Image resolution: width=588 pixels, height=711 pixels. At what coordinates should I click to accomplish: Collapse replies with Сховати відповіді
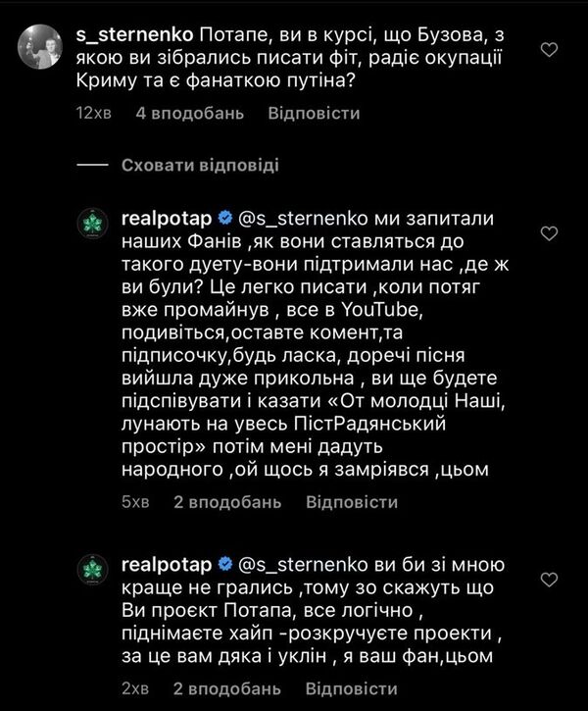199,164
